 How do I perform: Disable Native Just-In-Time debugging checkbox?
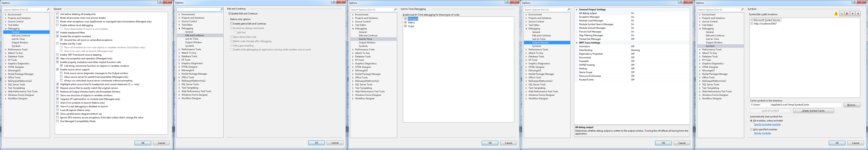pyautogui.click(x=405, y=23)
